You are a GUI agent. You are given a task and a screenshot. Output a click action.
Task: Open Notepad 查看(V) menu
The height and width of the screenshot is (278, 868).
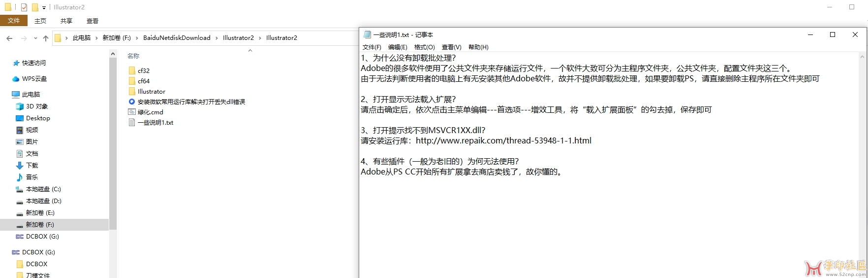452,47
